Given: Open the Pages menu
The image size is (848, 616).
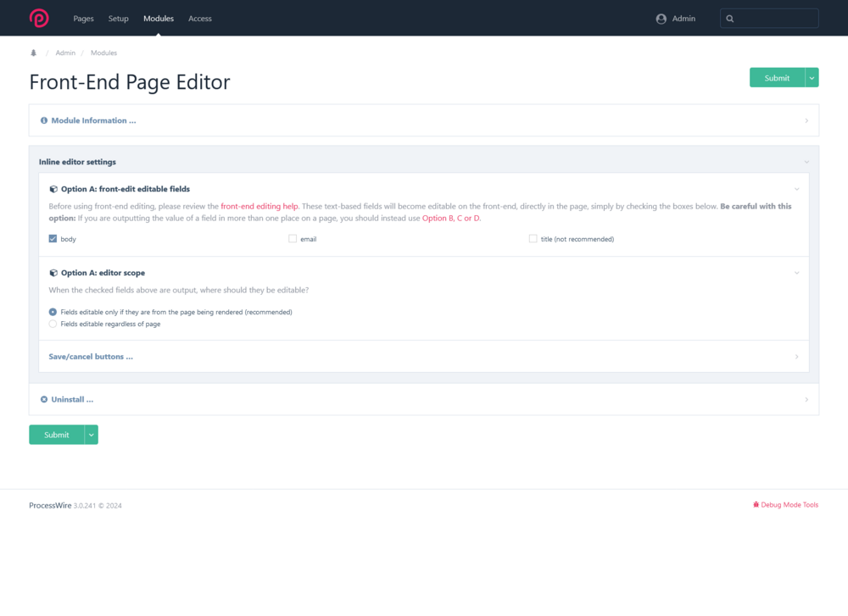Looking at the screenshot, I should coord(83,19).
